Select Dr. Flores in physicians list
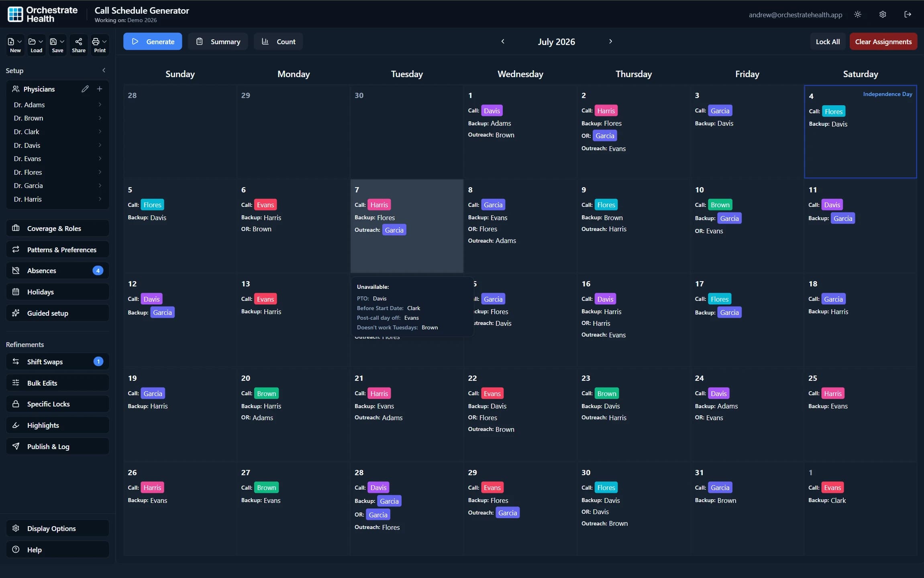The image size is (924, 578). tap(58, 172)
